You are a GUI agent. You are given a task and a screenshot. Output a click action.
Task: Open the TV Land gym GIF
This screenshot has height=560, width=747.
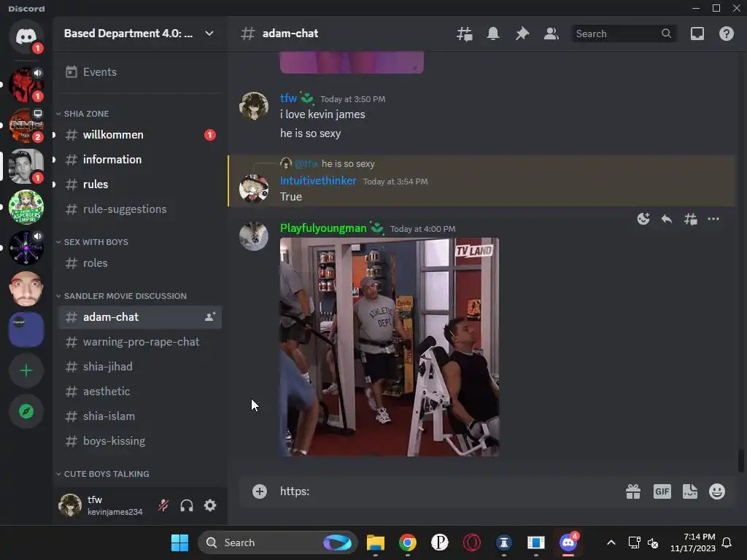(x=390, y=347)
